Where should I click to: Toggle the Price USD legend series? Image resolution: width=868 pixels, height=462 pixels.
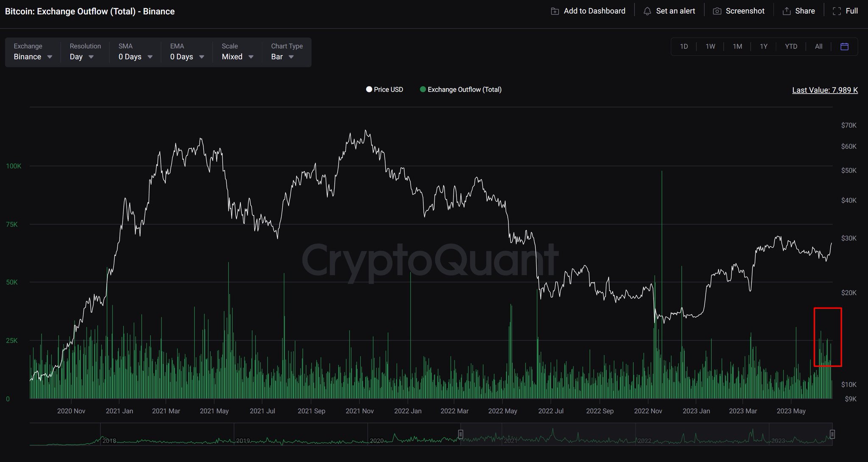click(x=384, y=89)
